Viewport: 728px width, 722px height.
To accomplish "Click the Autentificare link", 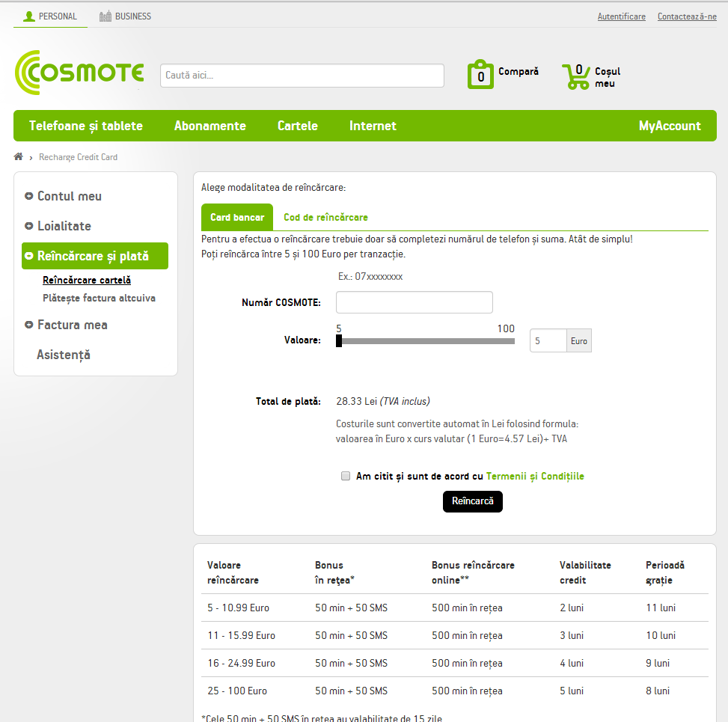I will click(x=621, y=16).
